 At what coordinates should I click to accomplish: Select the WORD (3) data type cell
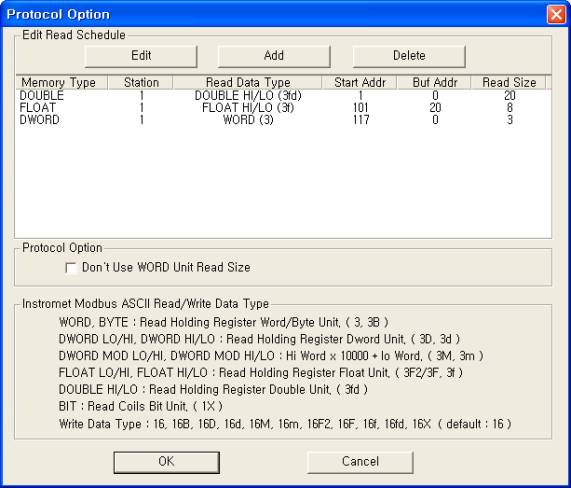coord(248,120)
